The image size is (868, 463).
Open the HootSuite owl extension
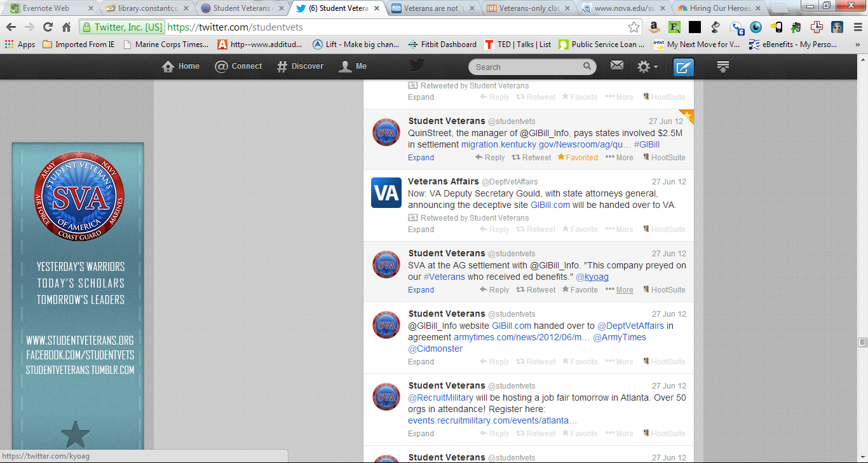[837, 27]
